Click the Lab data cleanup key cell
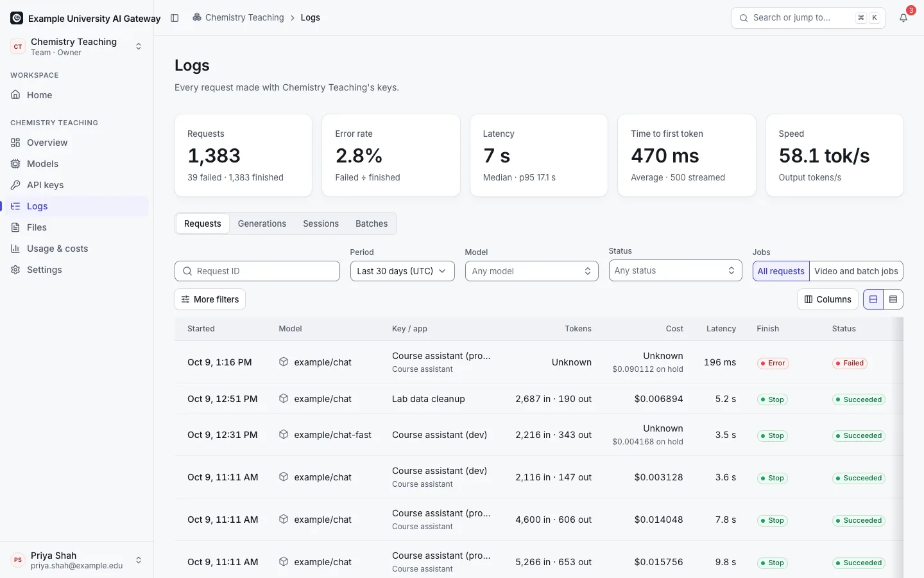 429,399
